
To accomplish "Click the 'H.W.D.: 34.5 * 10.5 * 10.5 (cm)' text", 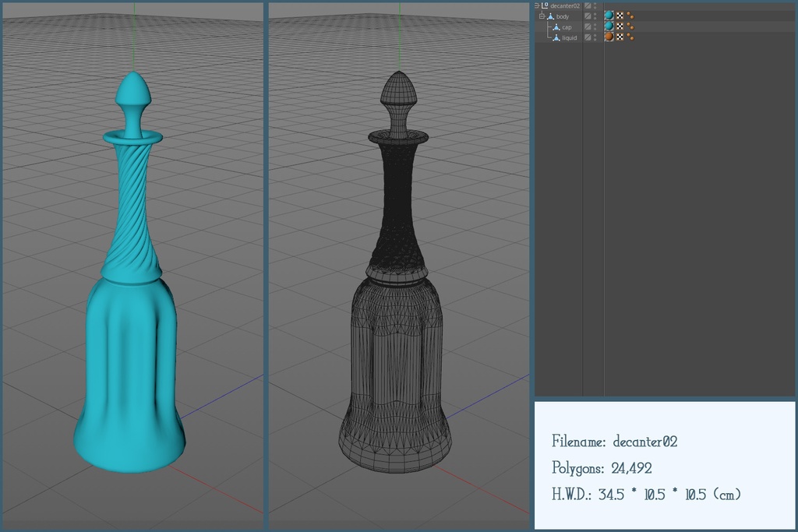I will (646, 494).
